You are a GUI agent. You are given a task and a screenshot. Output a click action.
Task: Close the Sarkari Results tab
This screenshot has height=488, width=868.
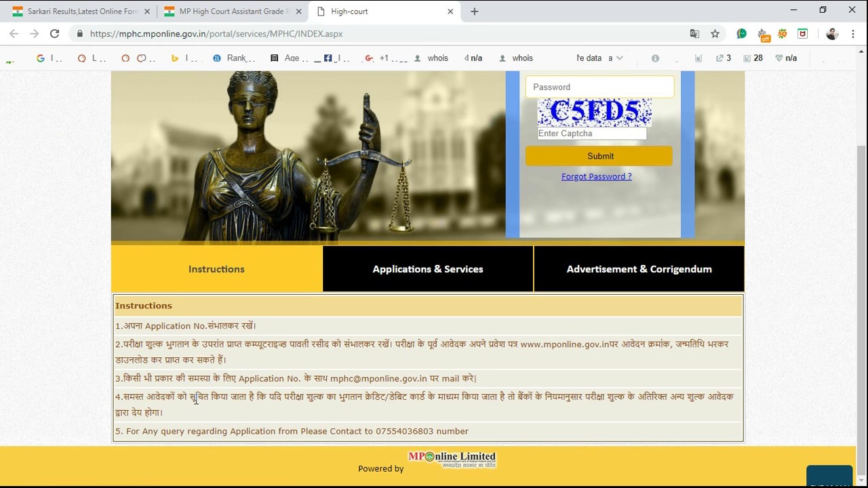(147, 12)
